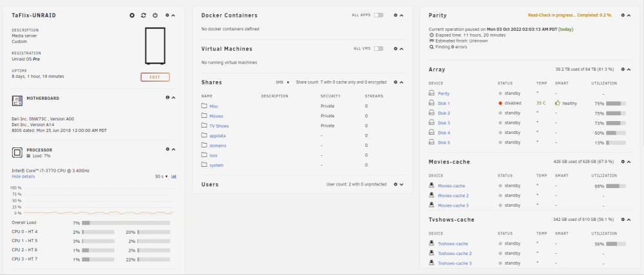Toggle the ALL VMS switch

[x=378, y=48]
